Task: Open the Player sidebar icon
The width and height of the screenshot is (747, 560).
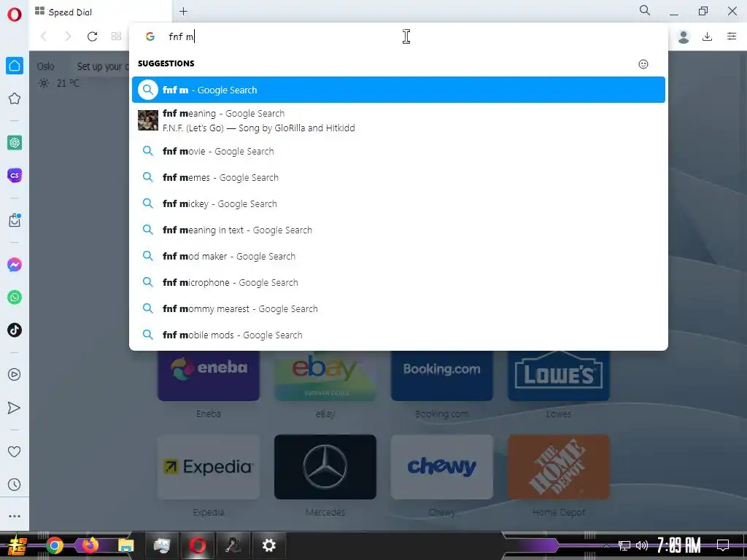Action: [x=15, y=375]
